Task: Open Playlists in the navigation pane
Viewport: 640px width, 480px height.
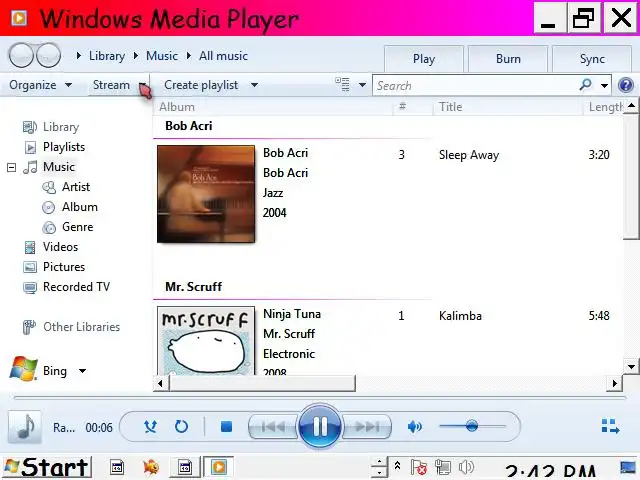Action: (x=64, y=147)
